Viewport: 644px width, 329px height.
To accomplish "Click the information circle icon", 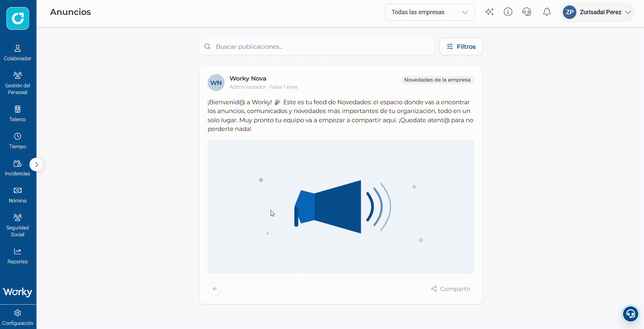I will click(508, 12).
